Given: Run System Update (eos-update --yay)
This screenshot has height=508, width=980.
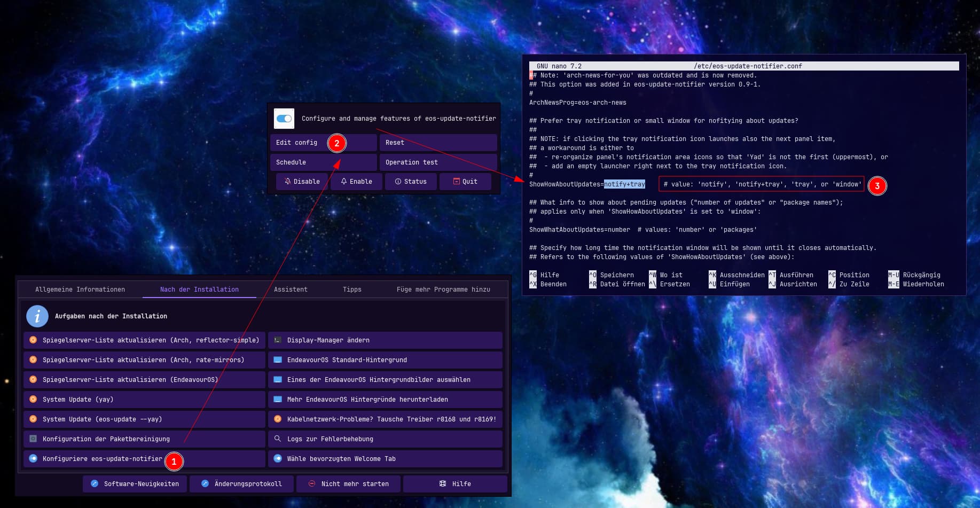Looking at the screenshot, I should tap(145, 419).
